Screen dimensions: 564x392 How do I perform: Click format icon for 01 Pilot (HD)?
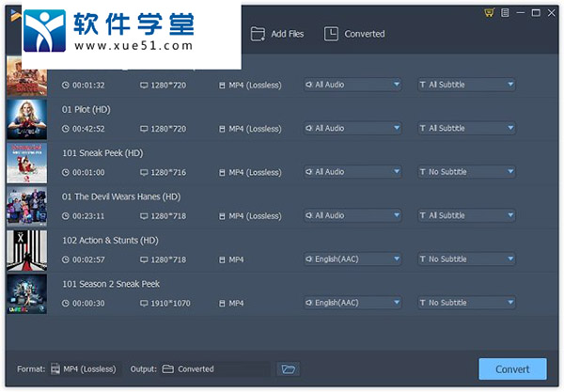223,129
